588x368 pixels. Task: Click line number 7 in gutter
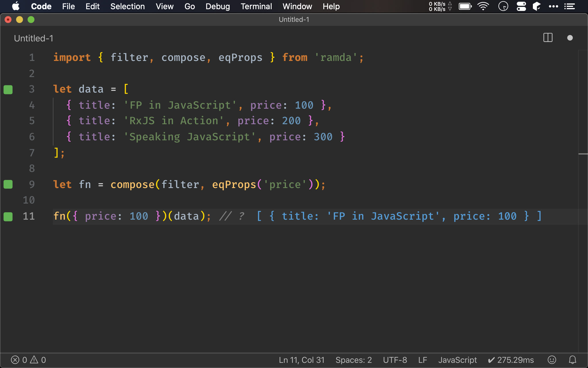coord(32,153)
